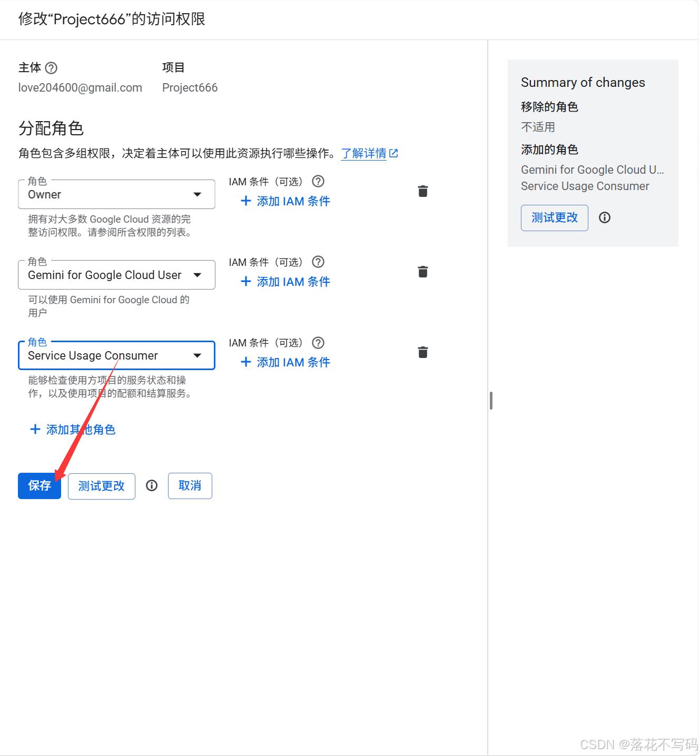Open the Owner role dropdown
Screen dimensions: 700x756
[x=116, y=194]
